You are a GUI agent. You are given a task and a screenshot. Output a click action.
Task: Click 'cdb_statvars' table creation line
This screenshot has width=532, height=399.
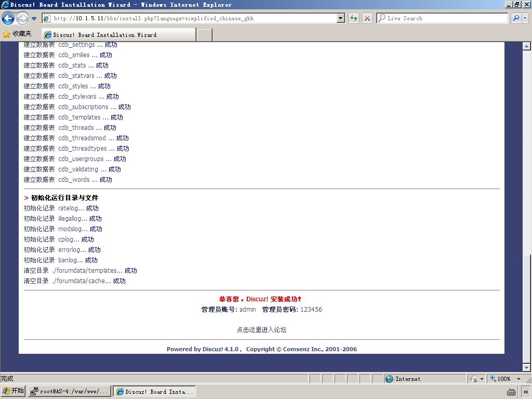coord(70,76)
